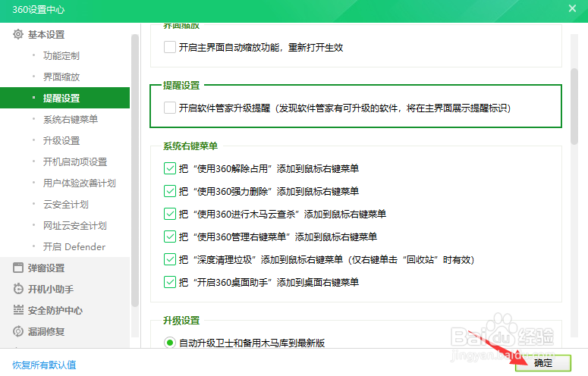Open 网址云安全计划 in the sidebar
This screenshot has width=588, height=376.
tap(74, 225)
